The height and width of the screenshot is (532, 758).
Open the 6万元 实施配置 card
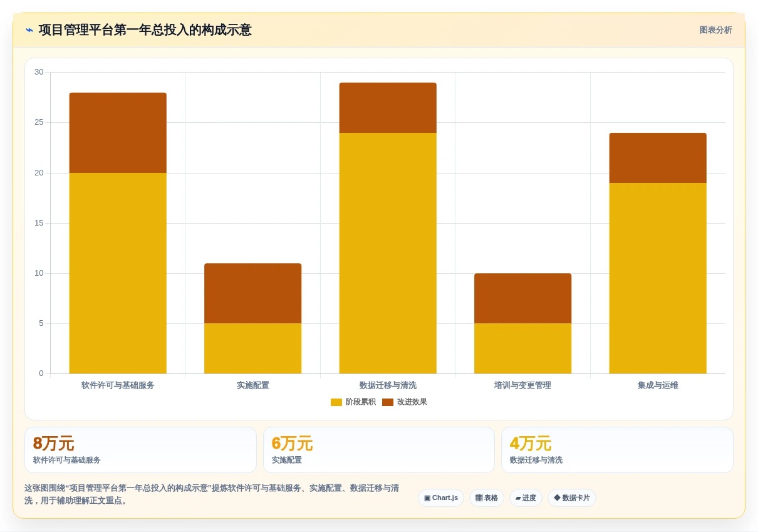(379, 450)
